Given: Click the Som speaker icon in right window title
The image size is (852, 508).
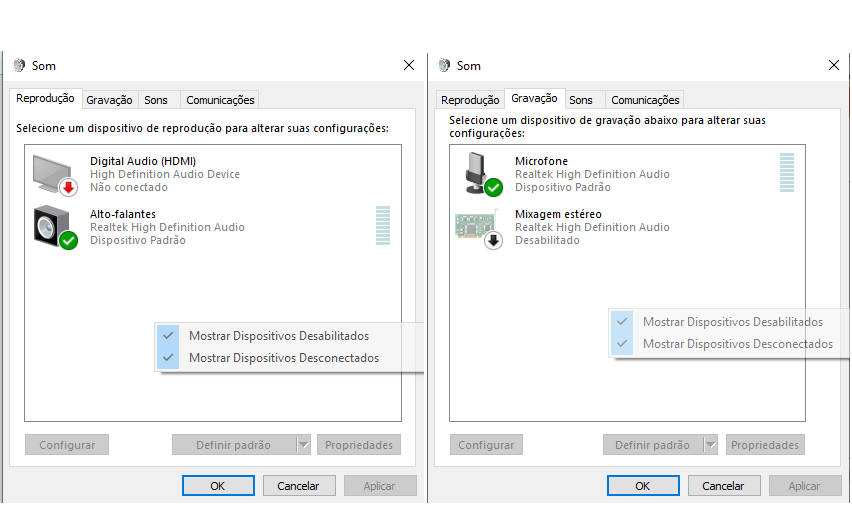Looking at the screenshot, I should pos(444,66).
